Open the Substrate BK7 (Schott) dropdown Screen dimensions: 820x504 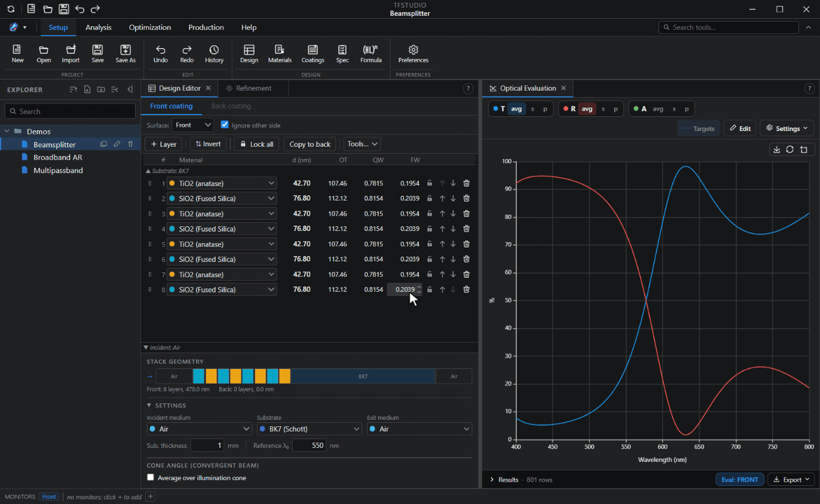click(x=309, y=429)
